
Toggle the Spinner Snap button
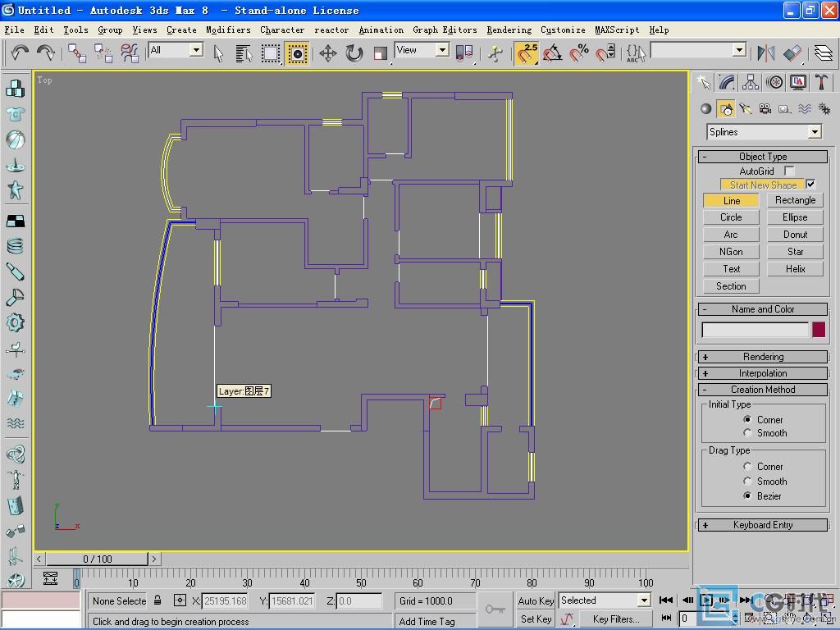point(605,53)
